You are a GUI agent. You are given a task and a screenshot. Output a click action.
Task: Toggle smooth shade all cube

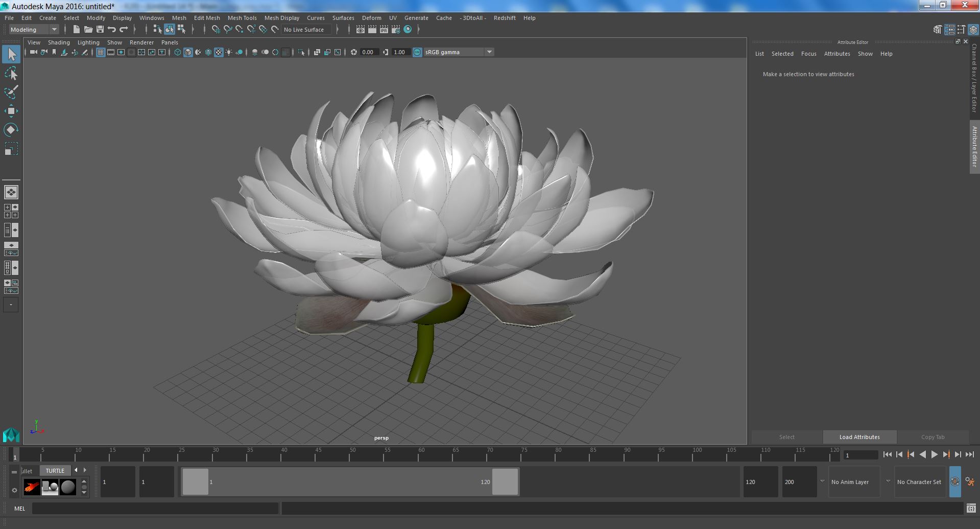pos(188,52)
